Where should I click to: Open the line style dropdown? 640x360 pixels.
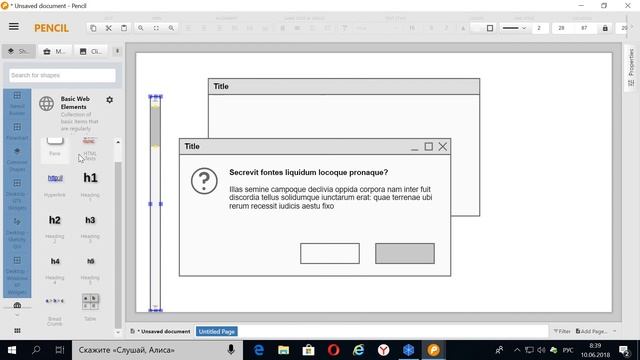tap(514, 28)
